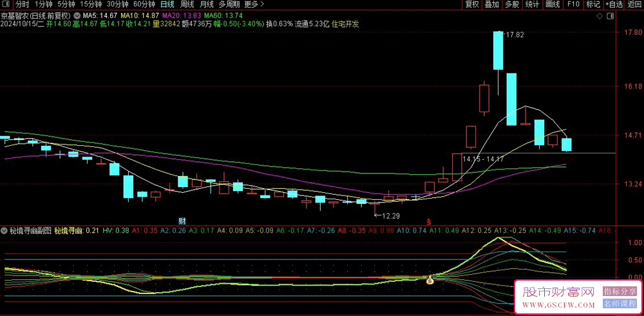
Task: Click the tall cyan candle at the 17.82 peak
Action: click(x=498, y=50)
